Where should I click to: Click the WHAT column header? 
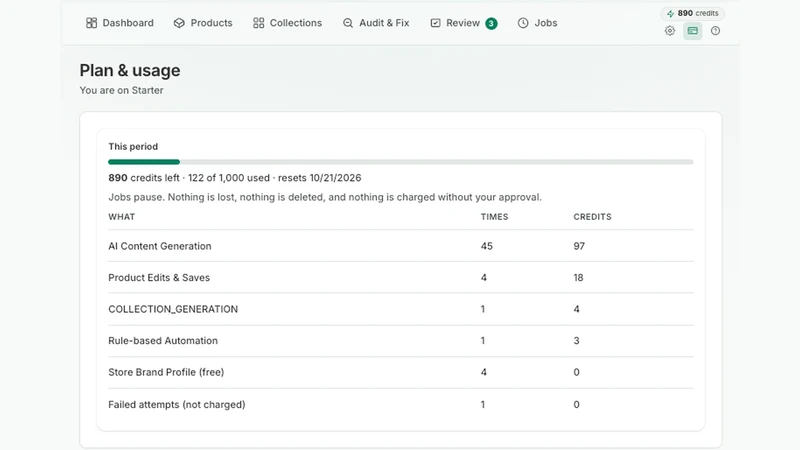point(121,217)
